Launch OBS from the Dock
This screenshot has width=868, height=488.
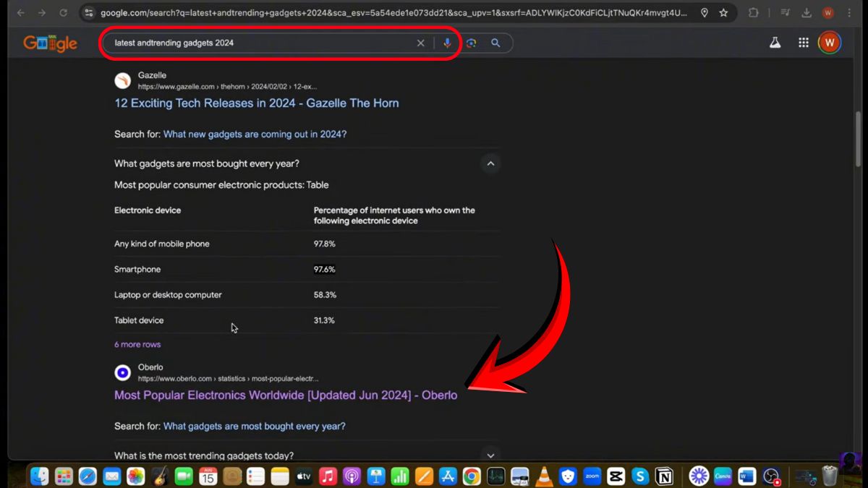773,476
